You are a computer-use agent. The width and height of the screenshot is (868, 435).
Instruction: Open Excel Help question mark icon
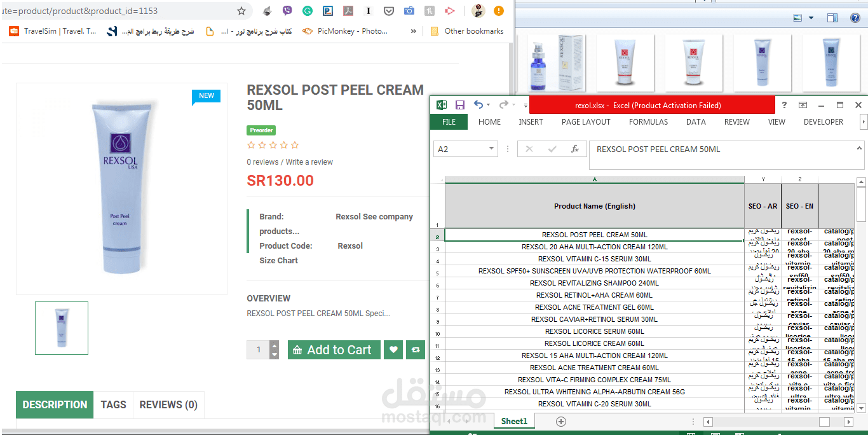pyautogui.click(x=785, y=105)
